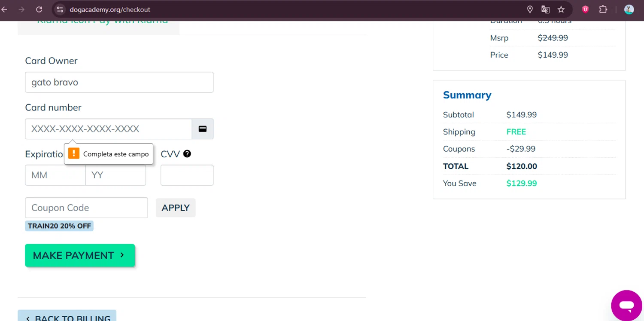Open the translate page icon

coord(545,9)
